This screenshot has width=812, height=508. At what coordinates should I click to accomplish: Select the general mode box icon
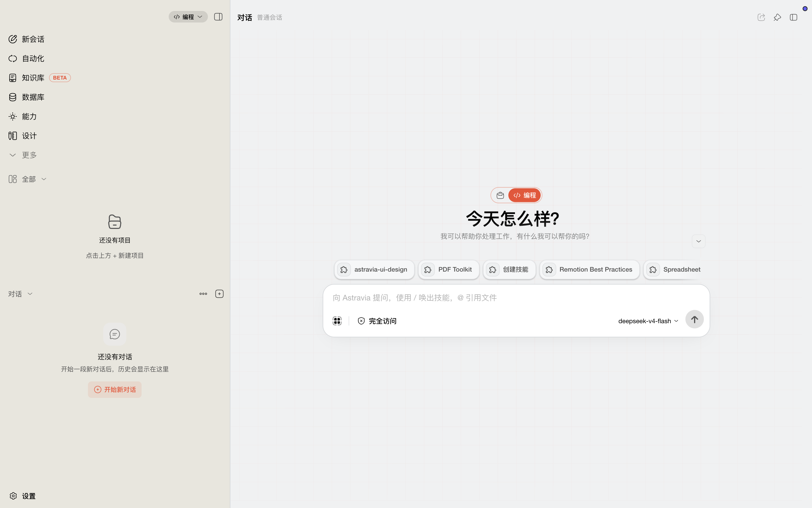(500, 195)
